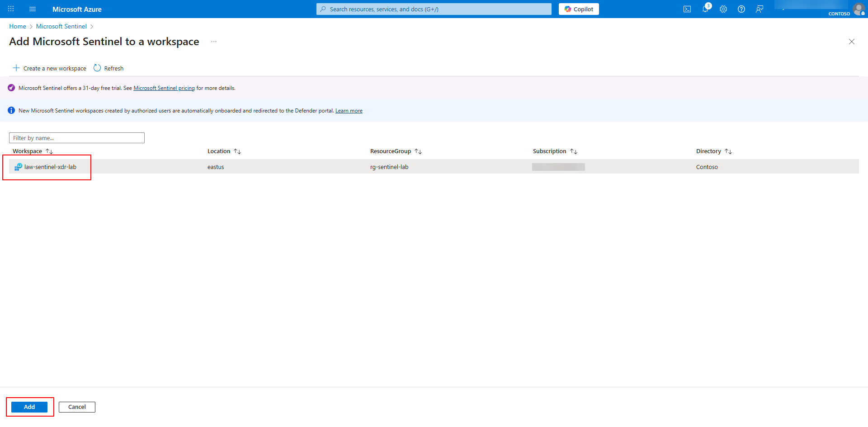Refresh the workspace list

click(108, 68)
